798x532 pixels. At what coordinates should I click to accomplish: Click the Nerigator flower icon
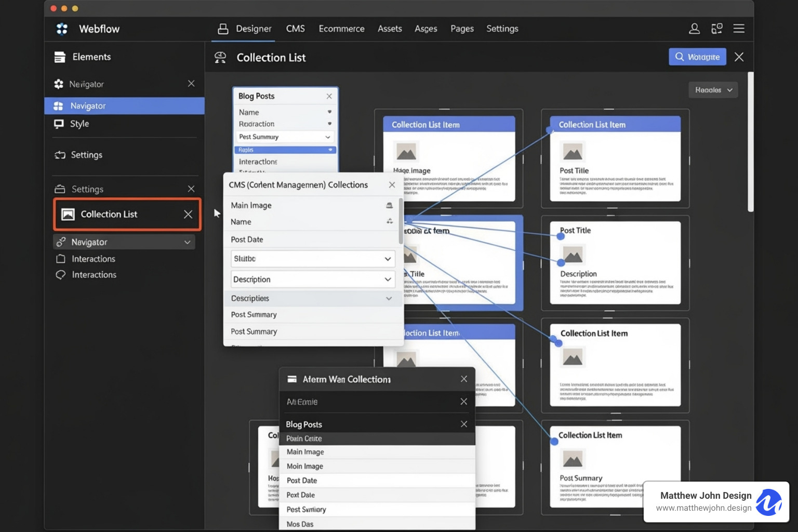pos(59,84)
